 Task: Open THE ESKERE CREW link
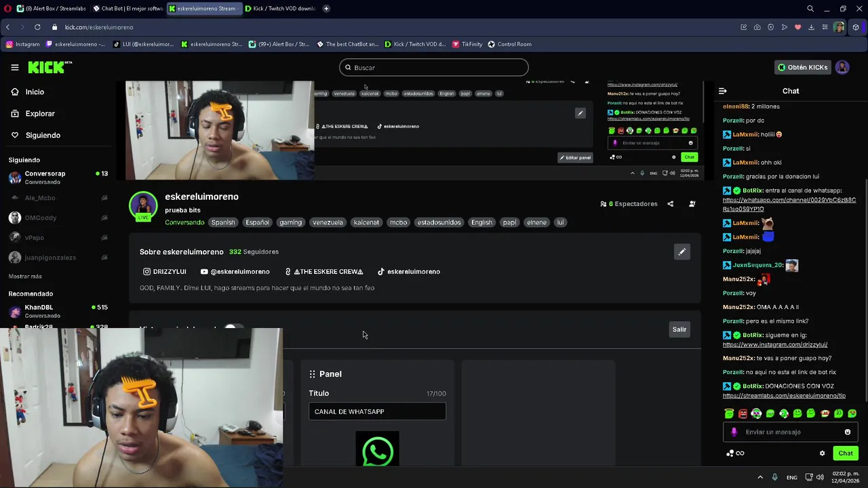coord(323,272)
